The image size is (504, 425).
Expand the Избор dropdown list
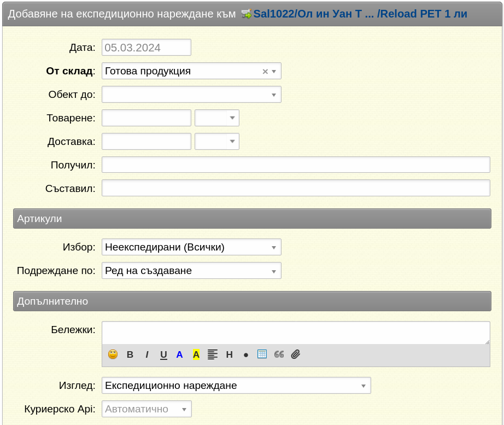pyautogui.click(x=191, y=247)
